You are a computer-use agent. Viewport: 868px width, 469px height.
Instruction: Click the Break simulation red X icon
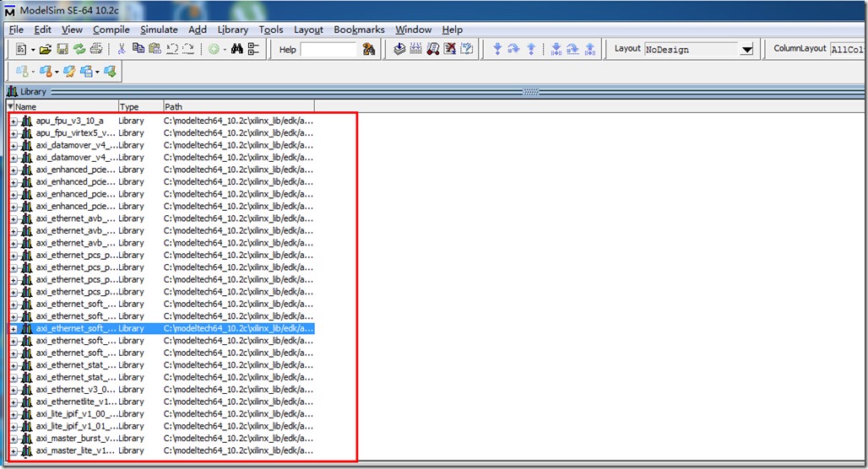click(450, 49)
